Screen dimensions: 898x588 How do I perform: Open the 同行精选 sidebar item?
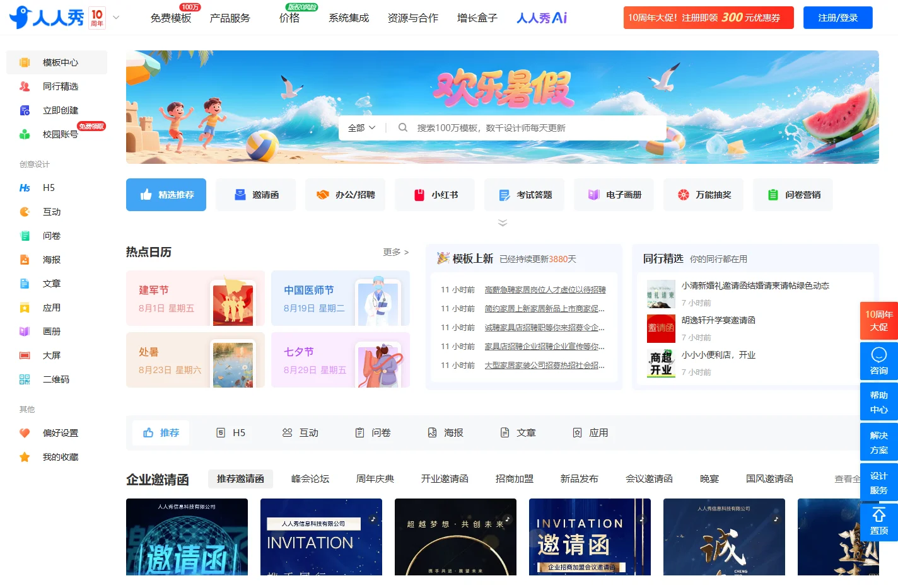pyautogui.click(x=57, y=86)
